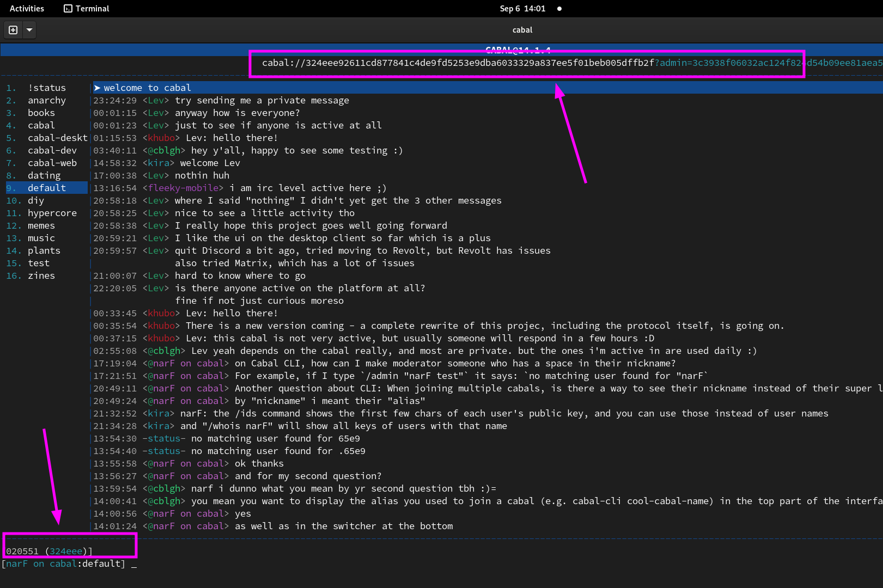Open a new terminal tab
Screen dimensions: 883x588
[x=13, y=30]
